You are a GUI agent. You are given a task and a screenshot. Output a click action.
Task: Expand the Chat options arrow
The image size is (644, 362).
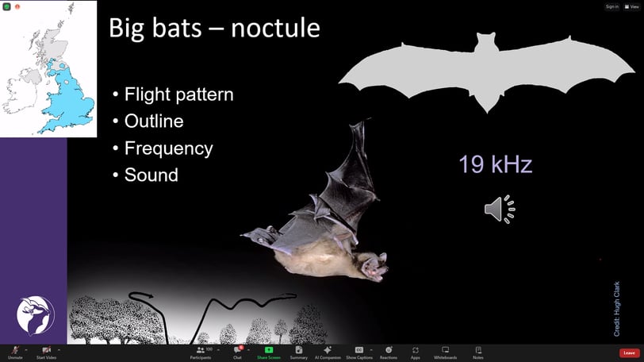248,350
